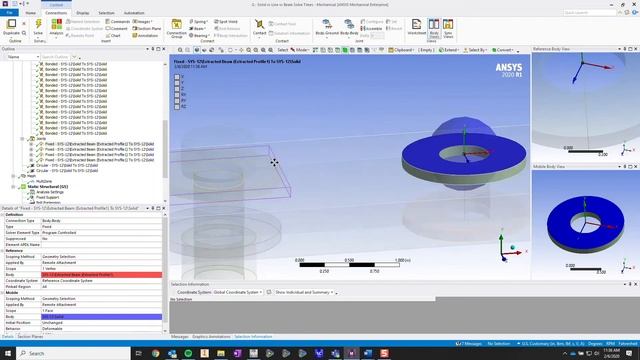Click the Windows taskbar Search box
Image resolution: width=640 pixels, height=360 pixels.
pos(73,353)
